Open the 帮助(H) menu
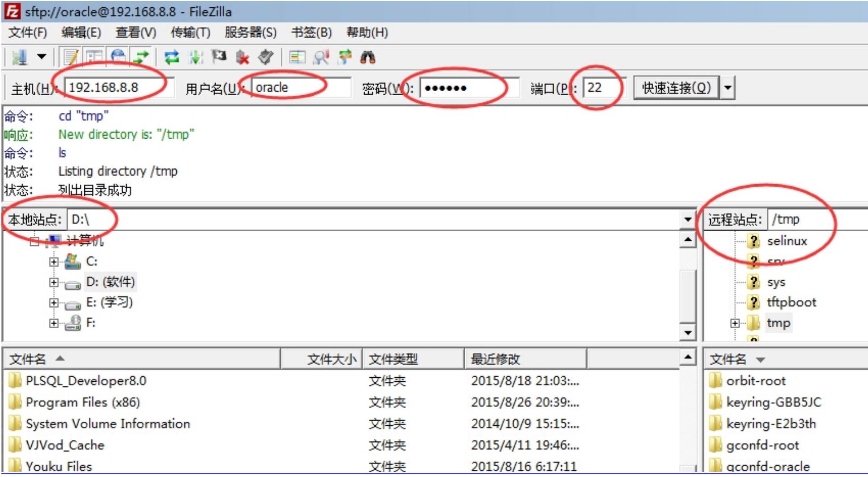Image resolution: width=868 pixels, height=477 pixels. 367,33
